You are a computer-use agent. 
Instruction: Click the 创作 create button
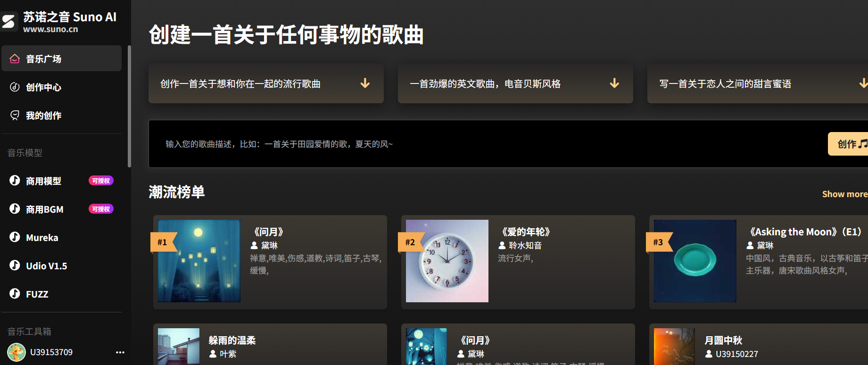[849, 144]
